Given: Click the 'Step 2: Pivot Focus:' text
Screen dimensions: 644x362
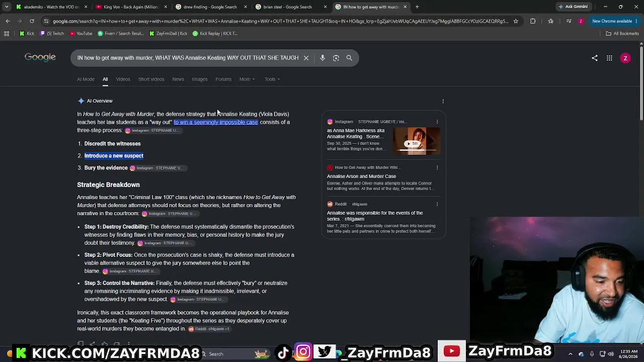Looking at the screenshot, I should [108, 255].
